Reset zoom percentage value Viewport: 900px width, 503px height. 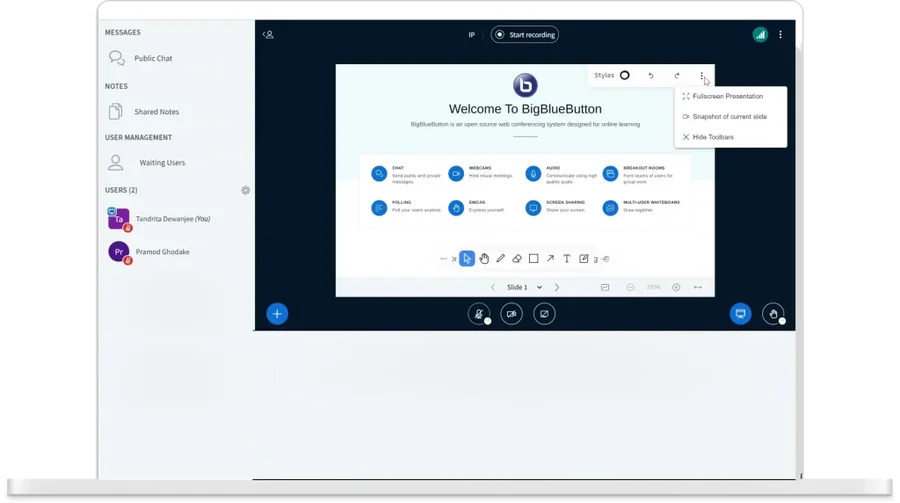(x=653, y=288)
